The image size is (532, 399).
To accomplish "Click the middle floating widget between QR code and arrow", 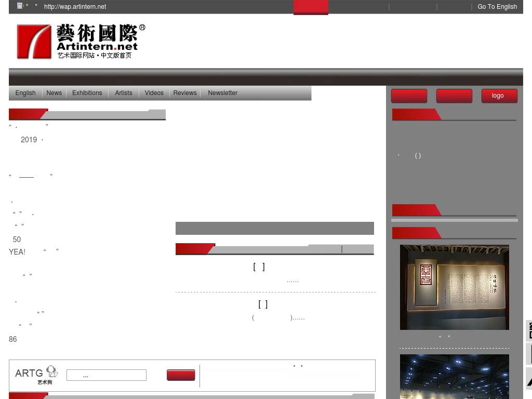I will coord(529,354).
